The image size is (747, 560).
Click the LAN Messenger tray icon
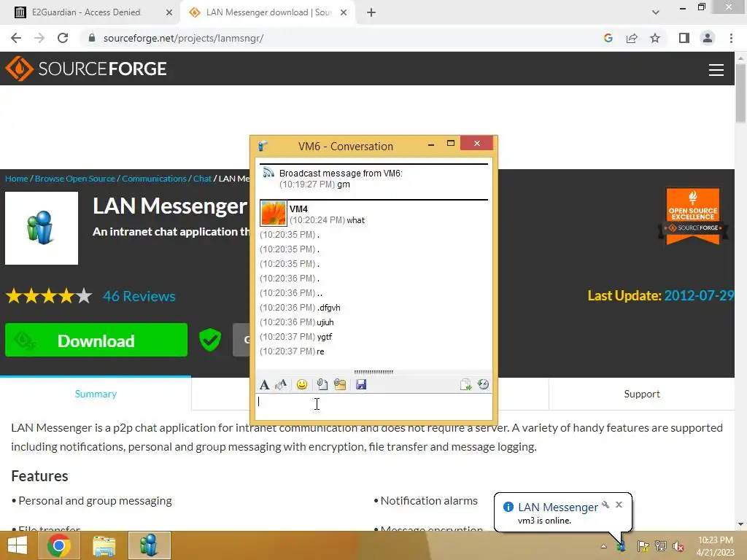(x=622, y=546)
